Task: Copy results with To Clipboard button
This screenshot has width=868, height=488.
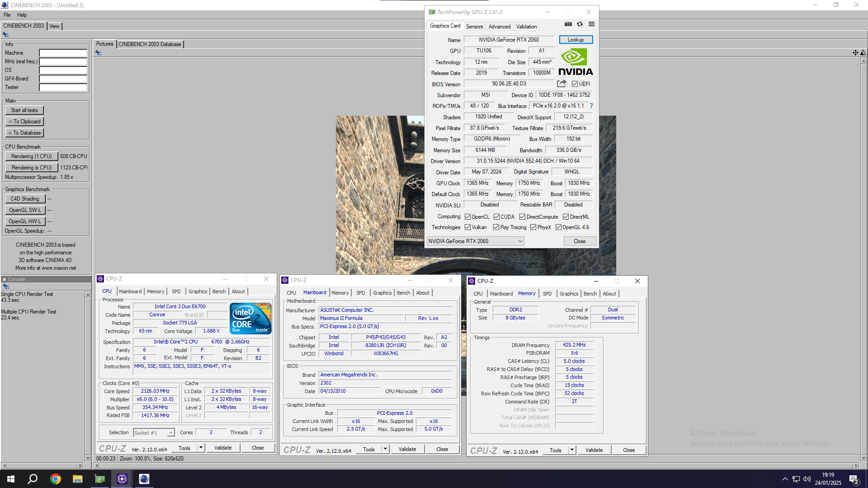Action: click(24, 122)
